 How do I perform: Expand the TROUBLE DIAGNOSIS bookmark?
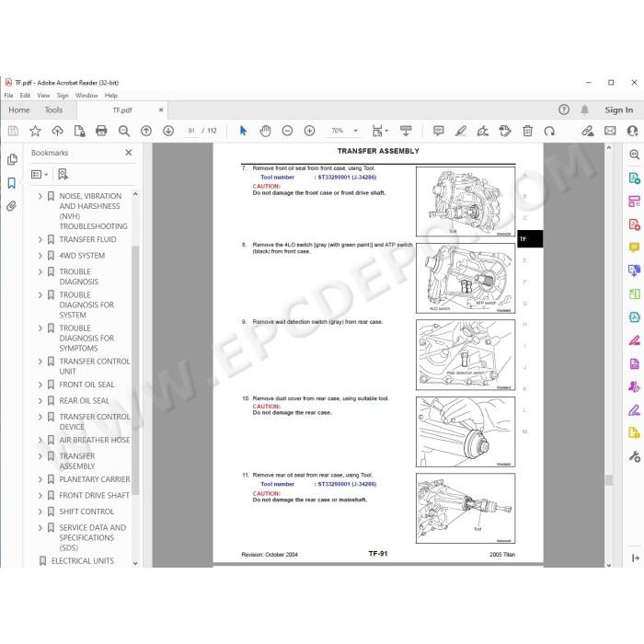(x=40, y=271)
